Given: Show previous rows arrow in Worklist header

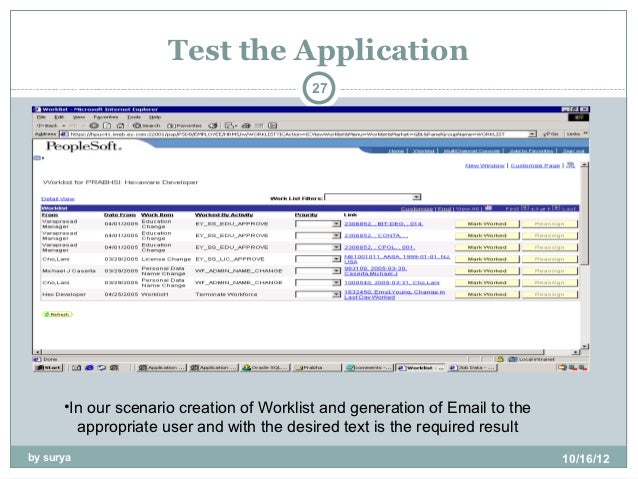Looking at the screenshot, I should coord(525,208).
